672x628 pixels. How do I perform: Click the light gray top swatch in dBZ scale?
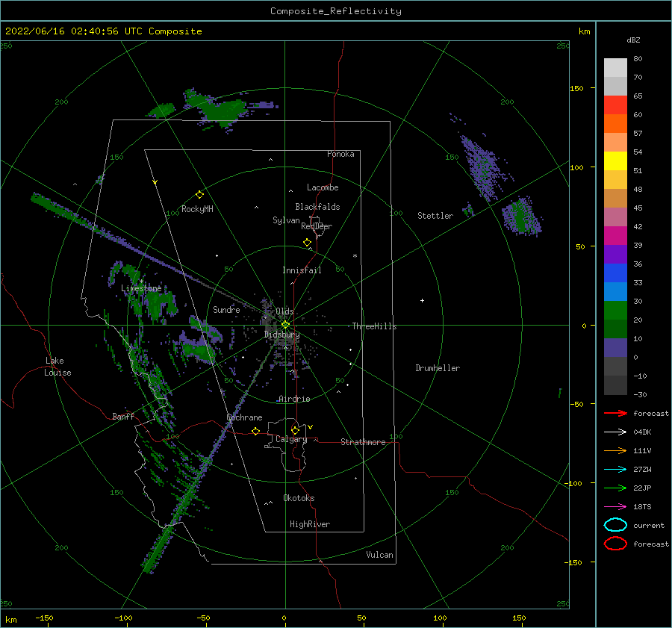click(x=615, y=67)
